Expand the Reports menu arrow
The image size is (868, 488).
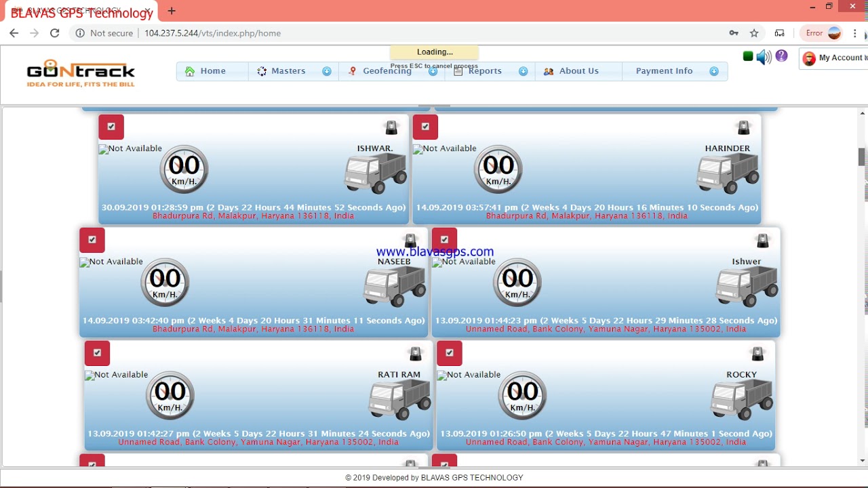click(524, 71)
